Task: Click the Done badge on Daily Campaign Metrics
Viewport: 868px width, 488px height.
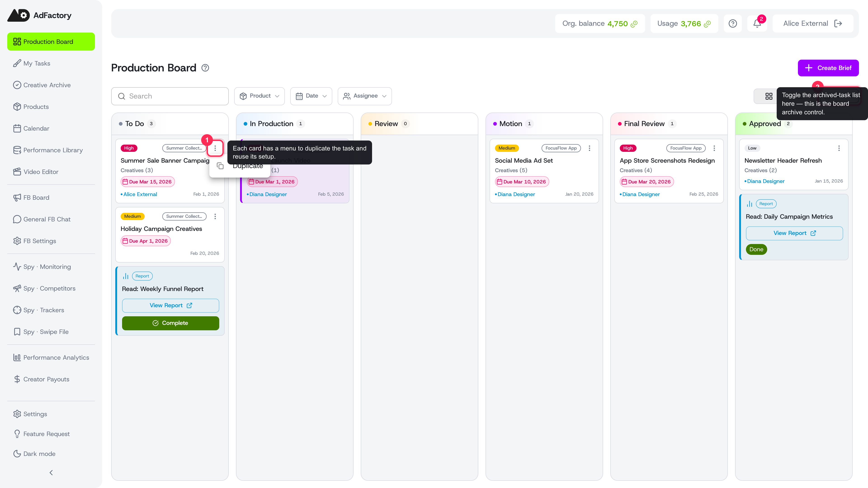Action: [x=756, y=249]
